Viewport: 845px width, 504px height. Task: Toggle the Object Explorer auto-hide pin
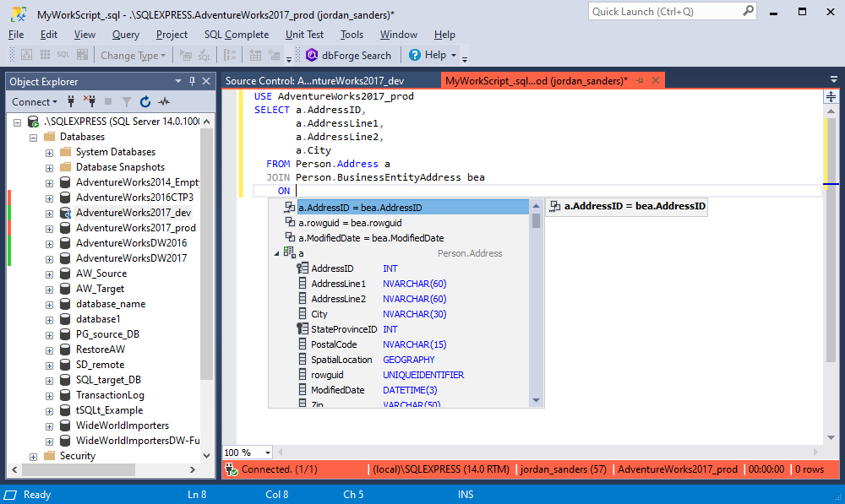[x=193, y=81]
